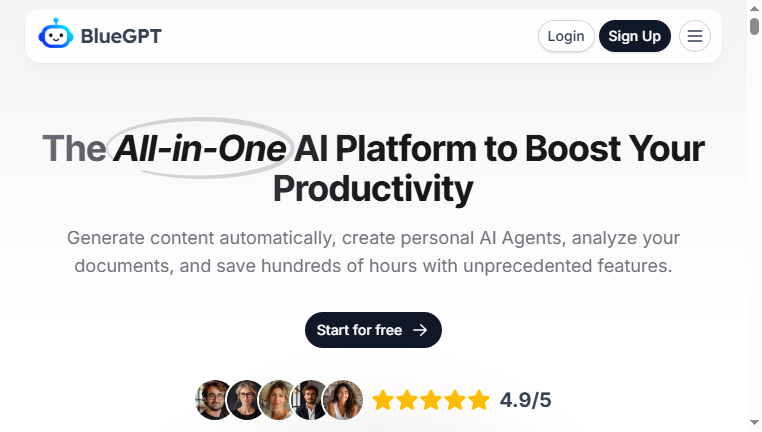Click the arrow in Start for free
The width and height of the screenshot is (762, 432).
(420, 330)
